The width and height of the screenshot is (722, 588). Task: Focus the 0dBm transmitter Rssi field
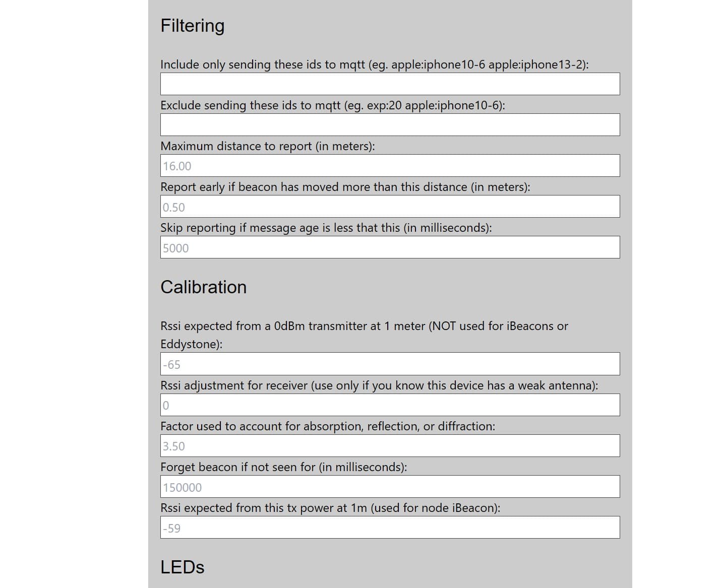tap(390, 364)
